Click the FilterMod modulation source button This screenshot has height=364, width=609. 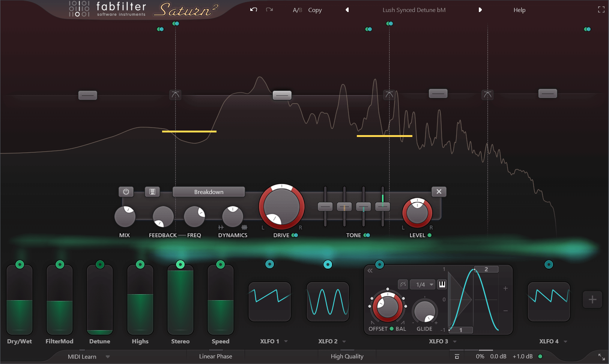[x=60, y=265]
